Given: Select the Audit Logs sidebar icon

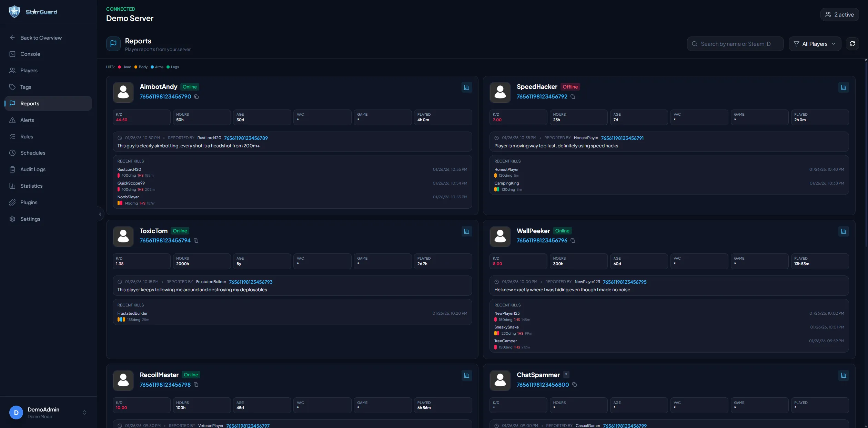Looking at the screenshot, I should 32,169.
